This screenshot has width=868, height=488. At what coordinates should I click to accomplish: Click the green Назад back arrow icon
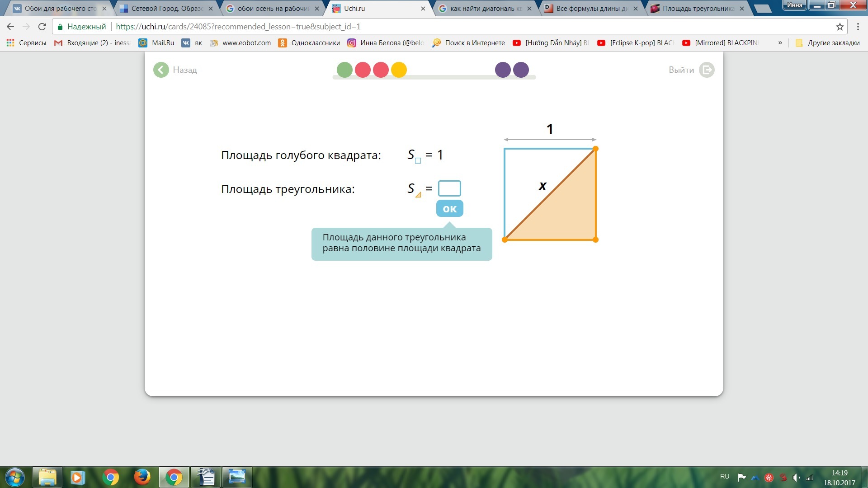click(161, 70)
